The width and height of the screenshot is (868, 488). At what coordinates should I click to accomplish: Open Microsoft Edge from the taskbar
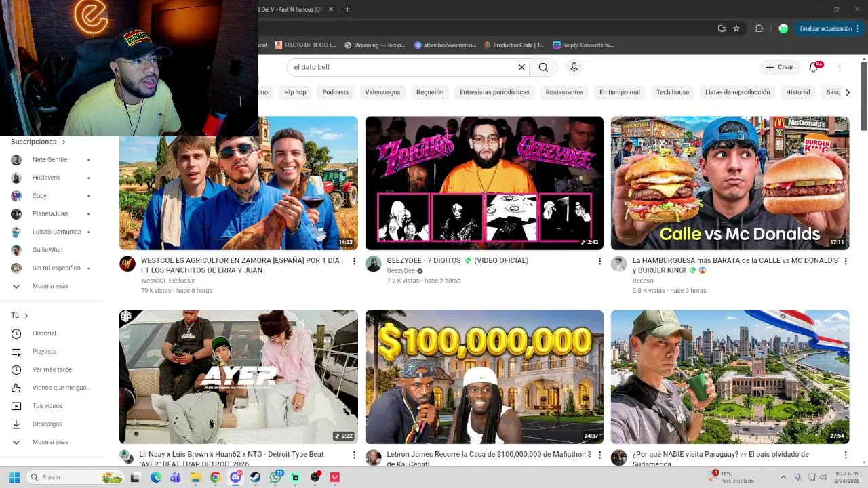(155, 477)
